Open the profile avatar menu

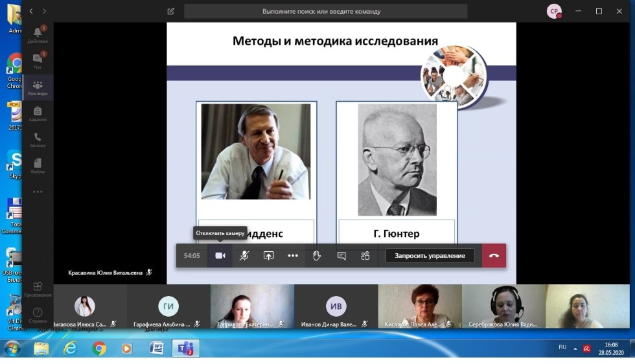(553, 11)
